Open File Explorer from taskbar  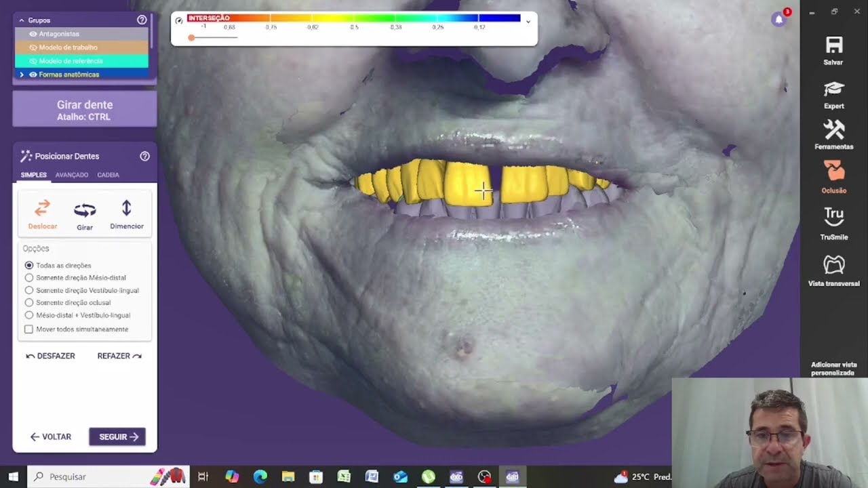pyautogui.click(x=288, y=476)
